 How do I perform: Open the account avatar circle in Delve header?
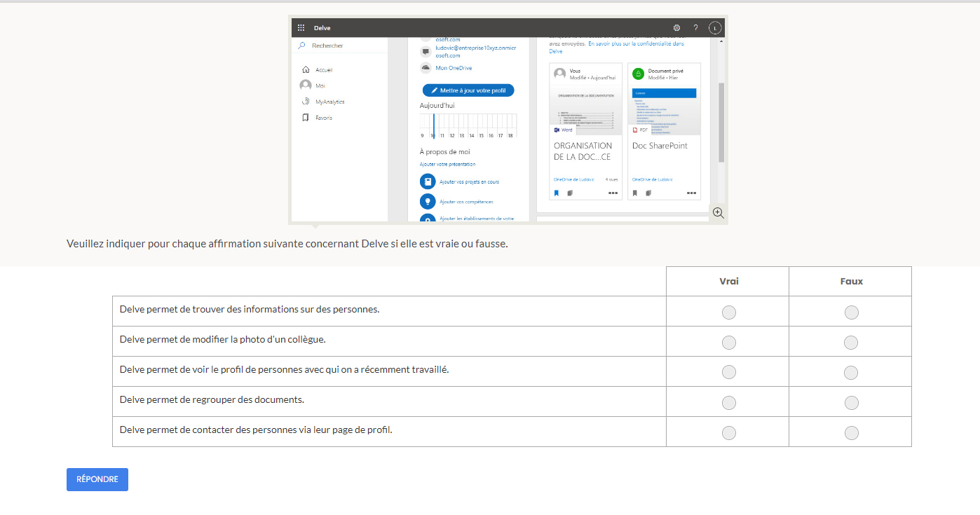click(714, 28)
